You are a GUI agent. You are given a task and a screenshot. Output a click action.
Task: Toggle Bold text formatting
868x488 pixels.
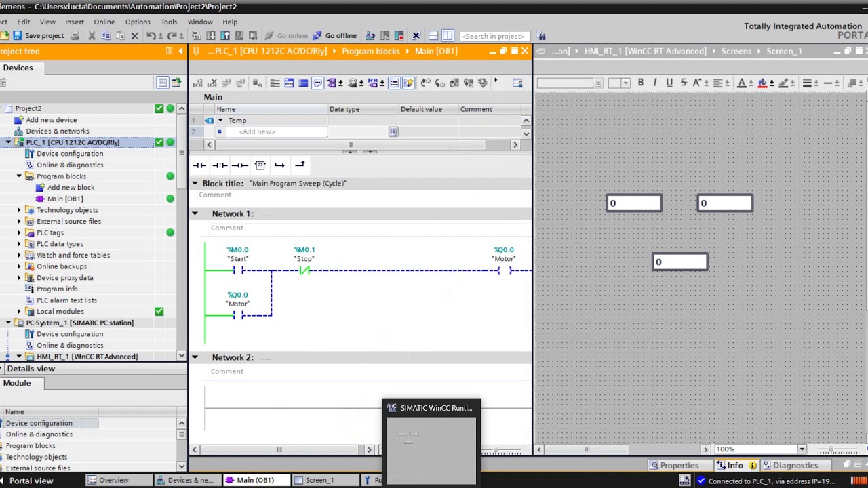click(x=640, y=83)
